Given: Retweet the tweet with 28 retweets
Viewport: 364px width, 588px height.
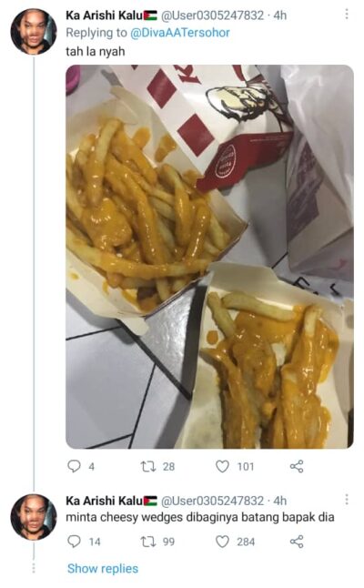Looking at the screenshot, I should [148, 466].
